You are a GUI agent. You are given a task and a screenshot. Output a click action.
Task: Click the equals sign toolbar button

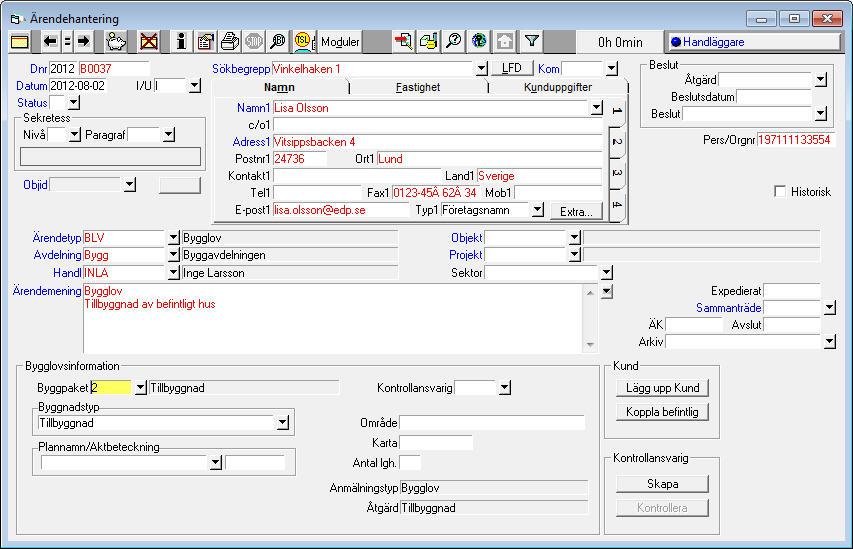point(67,42)
